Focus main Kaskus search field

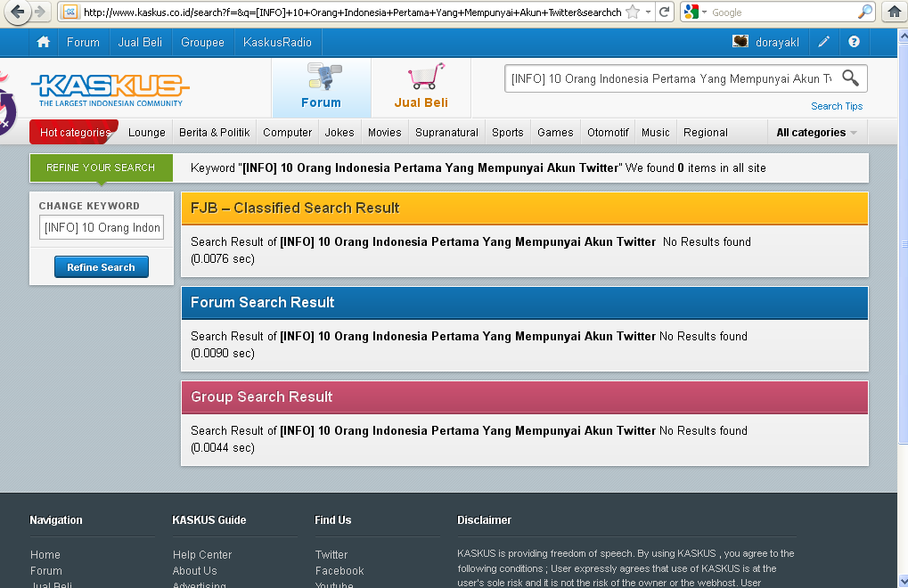click(x=672, y=78)
